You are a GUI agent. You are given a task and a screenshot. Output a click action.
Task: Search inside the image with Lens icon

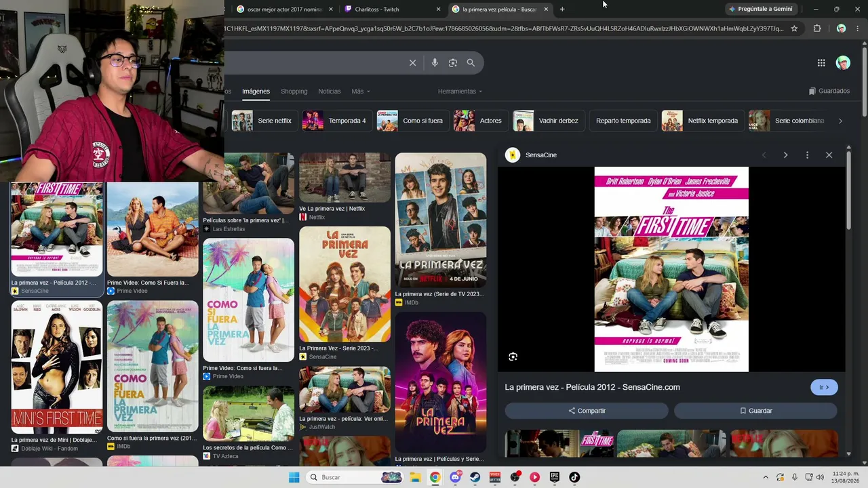point(513,357)
